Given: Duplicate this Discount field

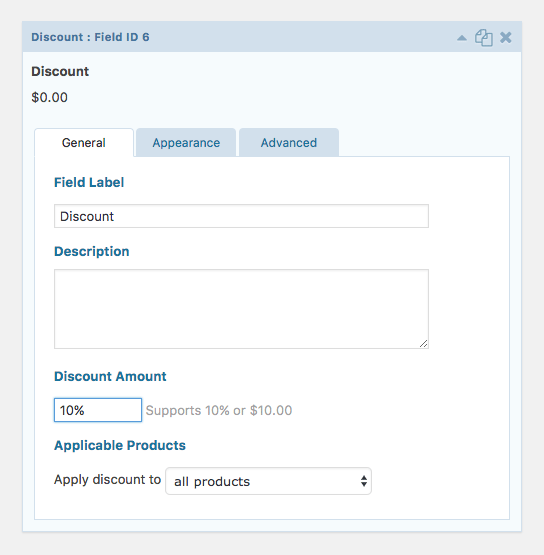Looking at the screenshot, I should pyautogui.click(x=484, y=38).
